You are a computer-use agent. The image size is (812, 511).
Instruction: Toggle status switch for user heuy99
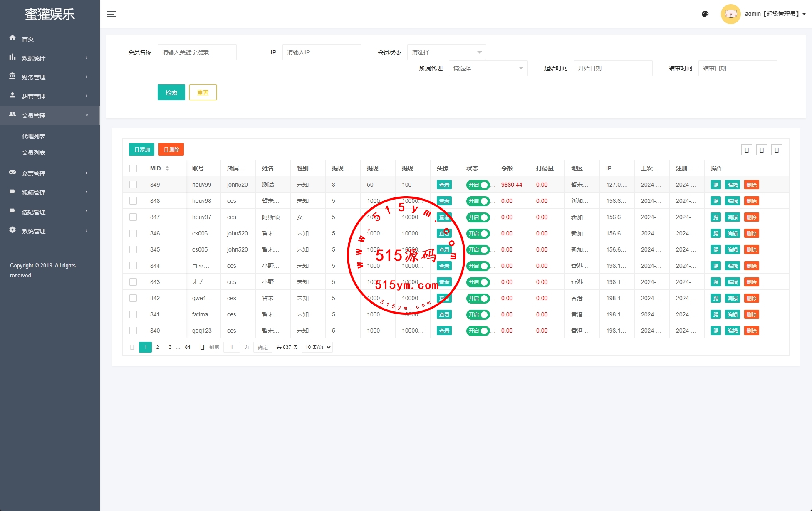coord(478,185)
